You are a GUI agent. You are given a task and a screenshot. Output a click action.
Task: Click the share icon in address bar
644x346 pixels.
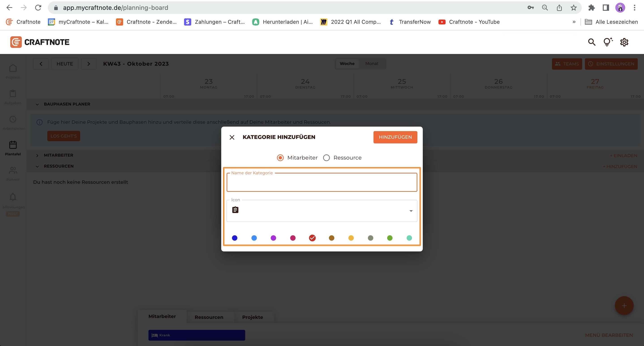click(x=559, y=8)
